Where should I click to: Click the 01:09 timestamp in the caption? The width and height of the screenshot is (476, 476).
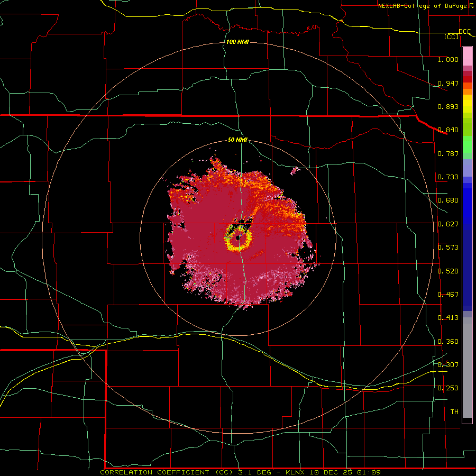tap(368, 472)
